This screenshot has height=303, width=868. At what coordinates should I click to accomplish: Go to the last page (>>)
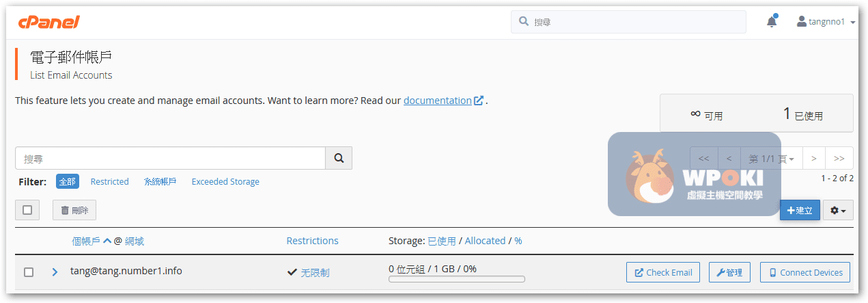pos(839,159)
